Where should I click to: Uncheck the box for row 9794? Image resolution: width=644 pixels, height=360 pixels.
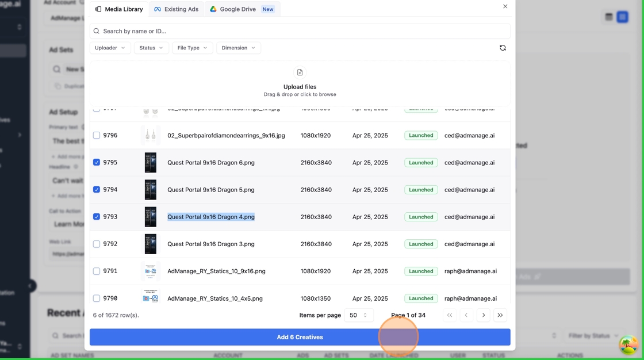(97, 189)
